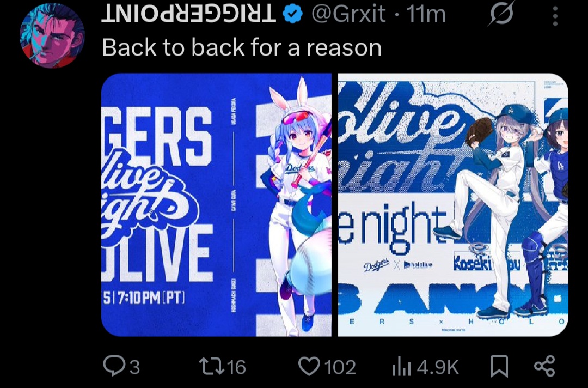Like the post with the heart icon
The width and height of the screenshot is (588, 388).
pos(309,366)
